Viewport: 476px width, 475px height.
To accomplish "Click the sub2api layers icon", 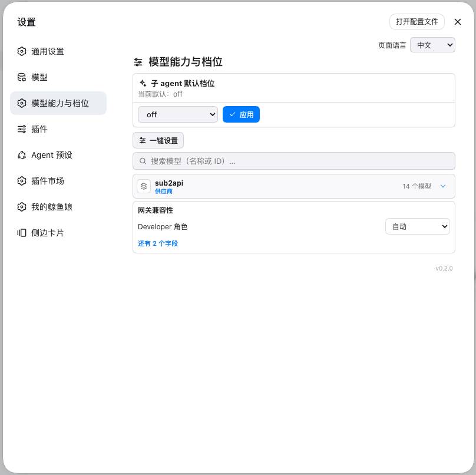I will [x=144, y=186].
